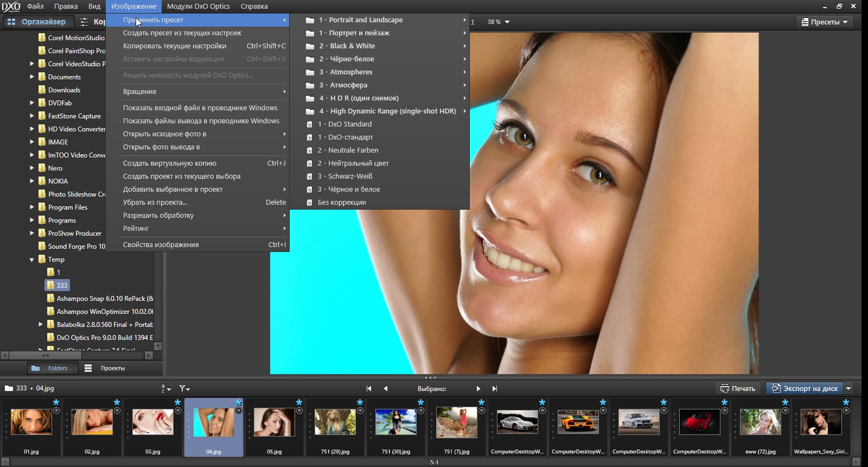Click the Projects list icon in bottom-left panel
The height and width of the screenshot is (467, 868).
pyautogui.click(x=88, y=368)
